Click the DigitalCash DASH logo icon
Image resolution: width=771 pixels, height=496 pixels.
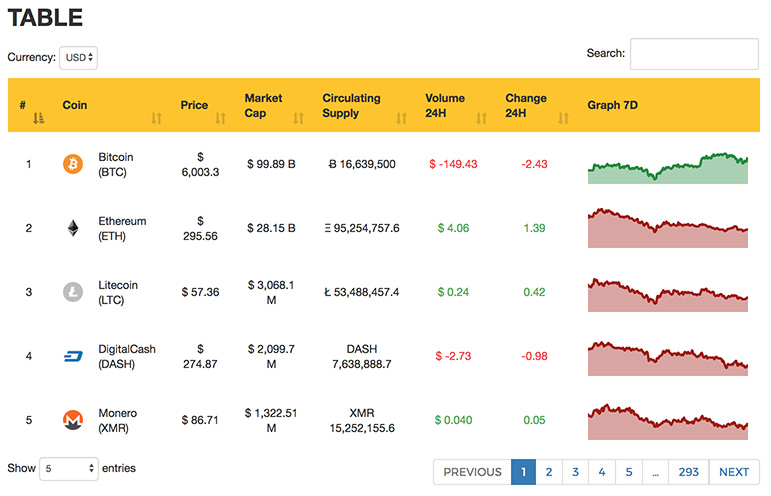[x=73, y=356]
